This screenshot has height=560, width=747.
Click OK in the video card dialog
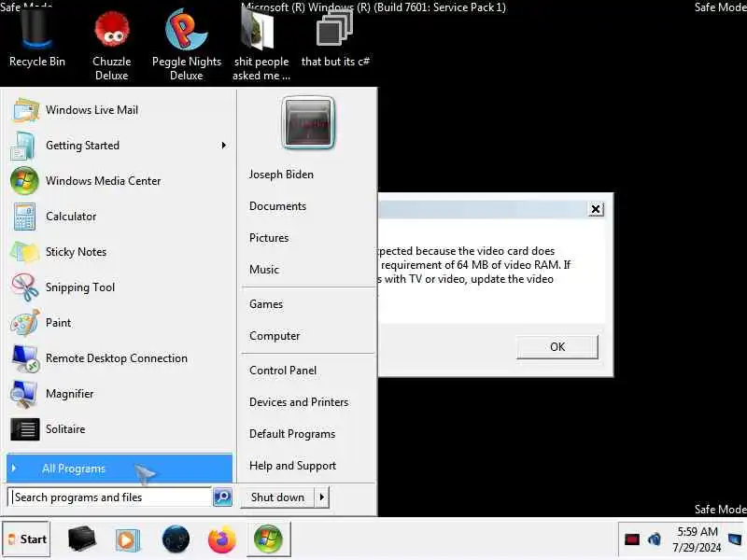[557, 346]
